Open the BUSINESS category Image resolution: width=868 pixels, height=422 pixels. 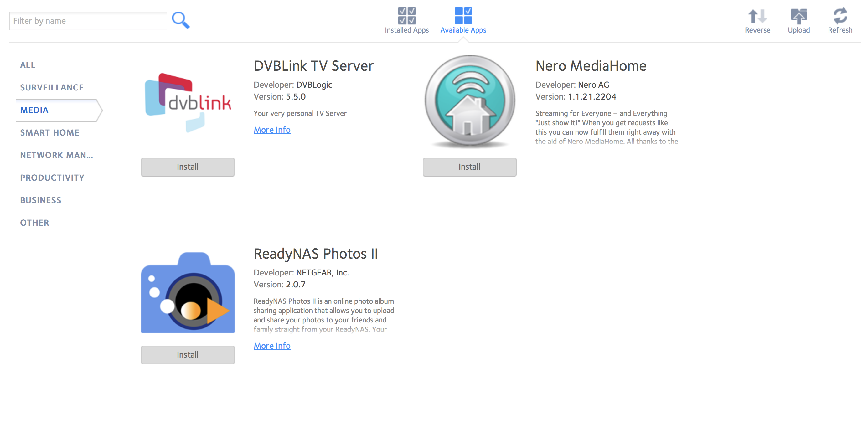pyautogui.click(x=40, y=200)
